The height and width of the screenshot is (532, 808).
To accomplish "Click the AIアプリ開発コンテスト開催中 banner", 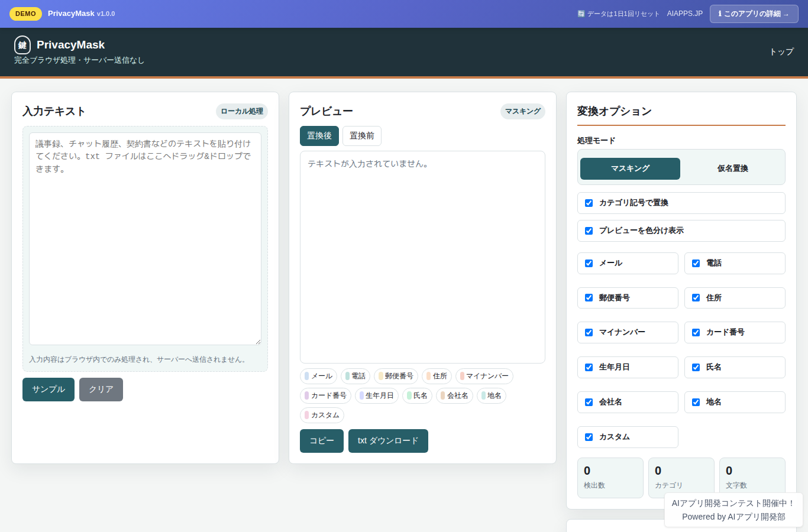I will click(x=733, y=510).
